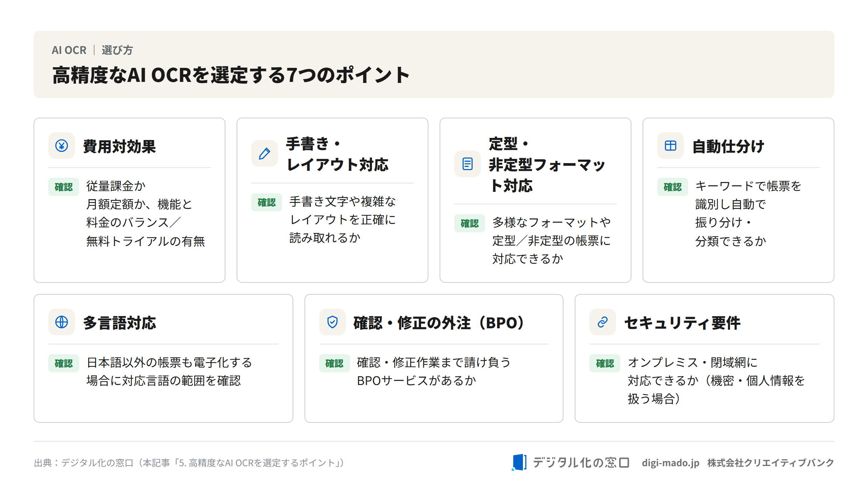The width and height of the screenshot is (868, 504).
Task: Click text オンプレミス・閉域網に
Action: tap(693, 362)
